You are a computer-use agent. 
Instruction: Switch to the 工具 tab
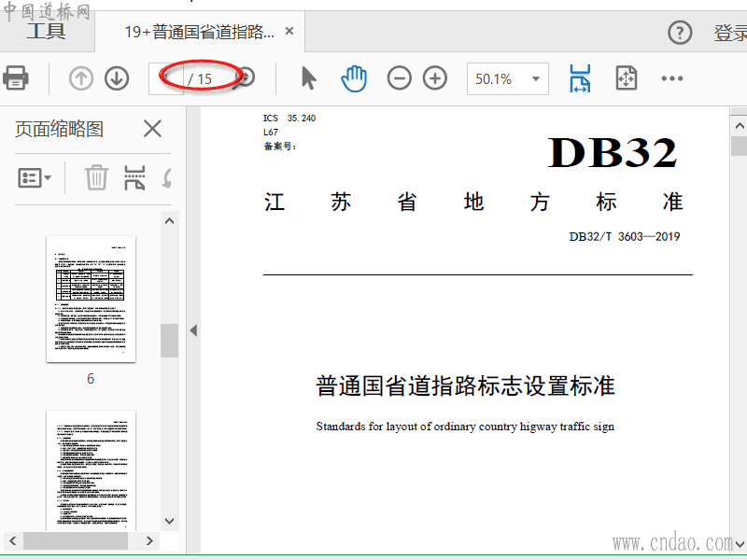click(x=46, y=32)
